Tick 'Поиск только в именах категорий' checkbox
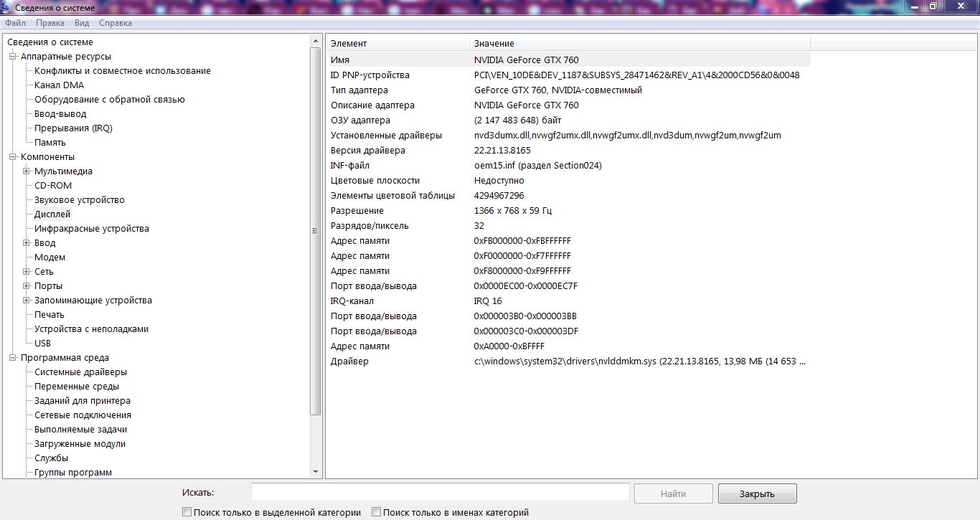This screenshot has height=520, width=980. (376, 513)
